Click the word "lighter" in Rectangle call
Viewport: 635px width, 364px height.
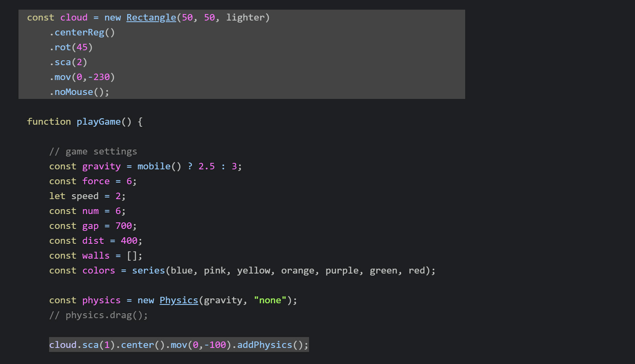pos(245,18)
